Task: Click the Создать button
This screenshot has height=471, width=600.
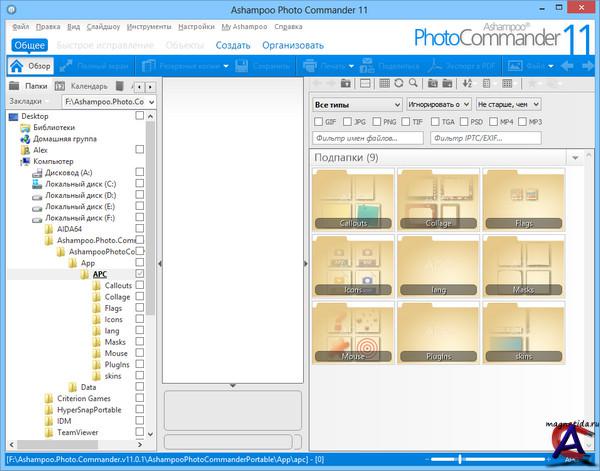Action: pos(233,45)
